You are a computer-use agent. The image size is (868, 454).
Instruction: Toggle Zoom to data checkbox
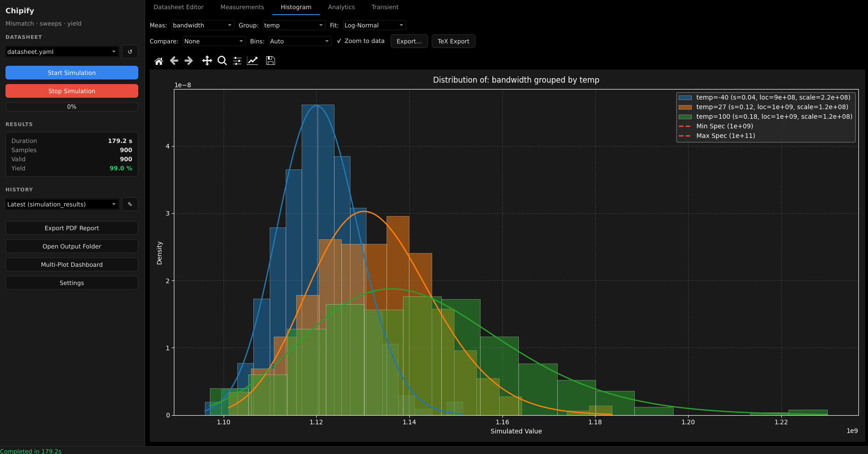click(361, 41)
